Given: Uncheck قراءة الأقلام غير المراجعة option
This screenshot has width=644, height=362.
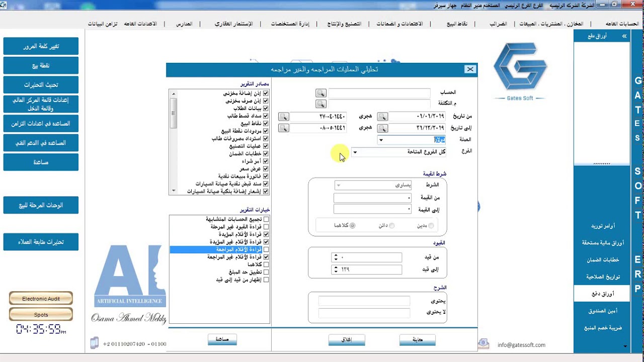Looking at the screenshot, I should click(266, 257).
